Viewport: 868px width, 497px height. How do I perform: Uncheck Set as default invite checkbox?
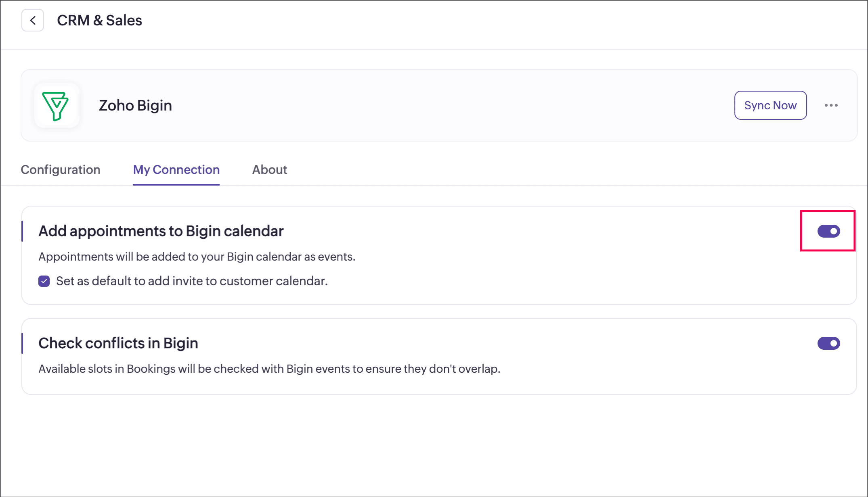44,281
